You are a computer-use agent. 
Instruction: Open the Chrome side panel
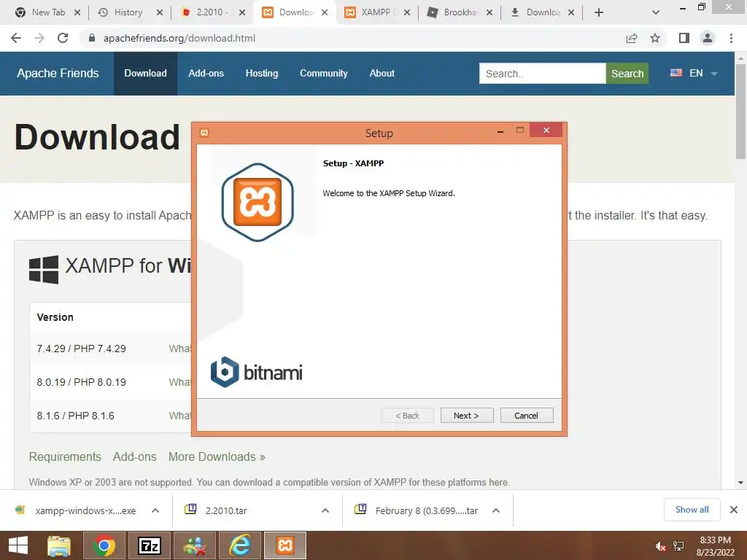point(684,38)
